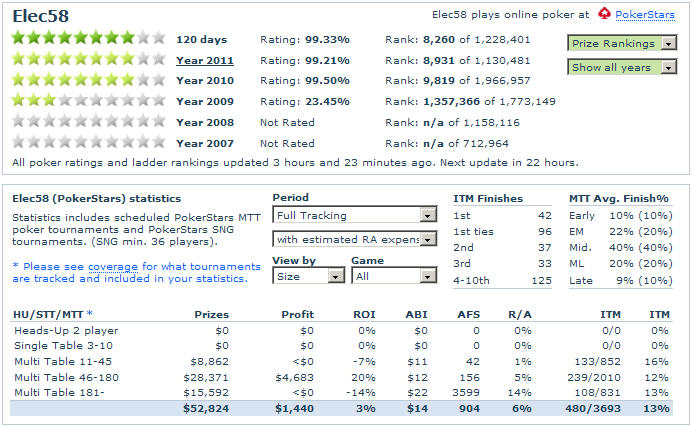Open the View by Size dropdown

click(x=308, y=276)
